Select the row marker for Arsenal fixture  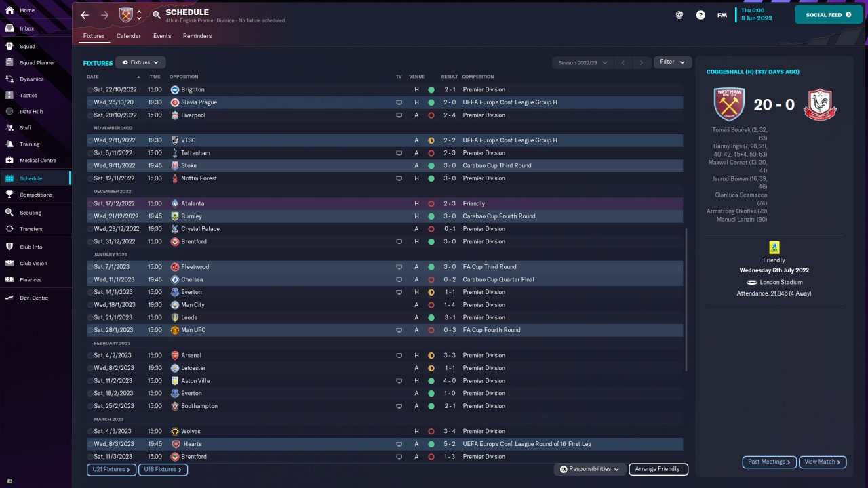[x=90, y=356]
